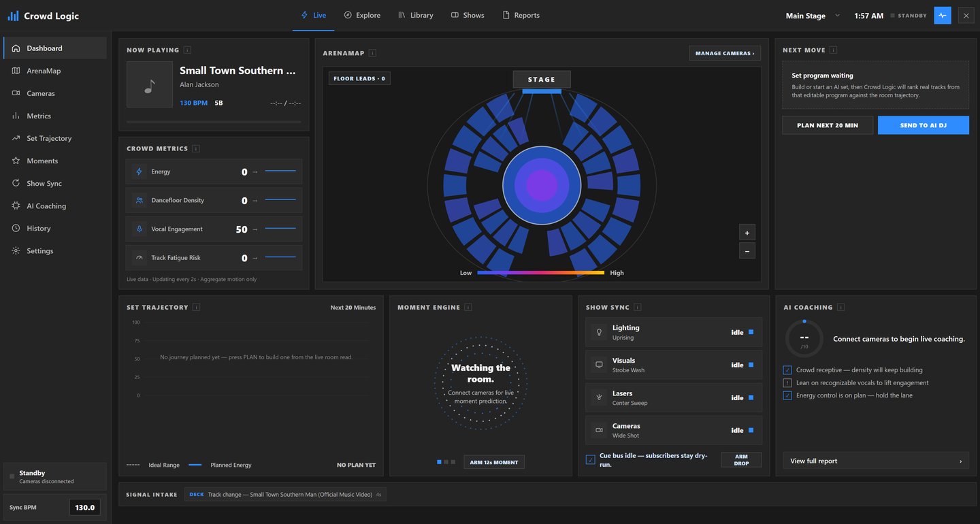The height and width of the screenshot is (524, 980).
Task: Click the Energy lightning icon
Action: 140,171
